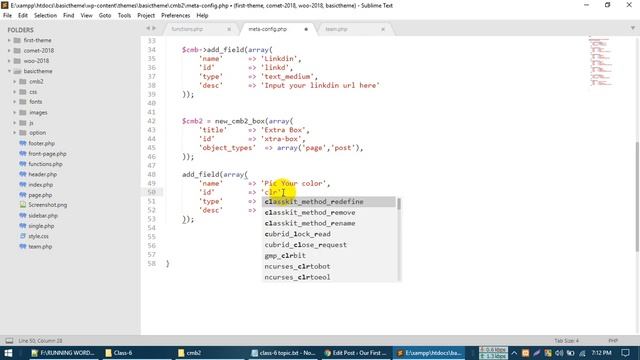
Task: Expand the fonts subfolder
Action: point(15,102)
